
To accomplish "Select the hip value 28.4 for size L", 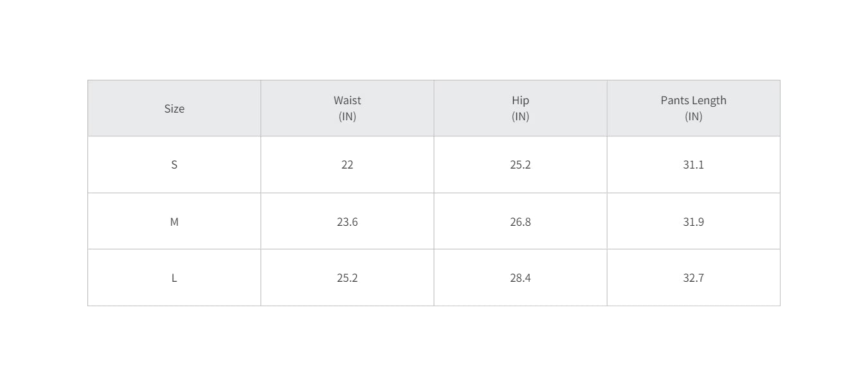I will pyautogui.click(x=520, y=279).
